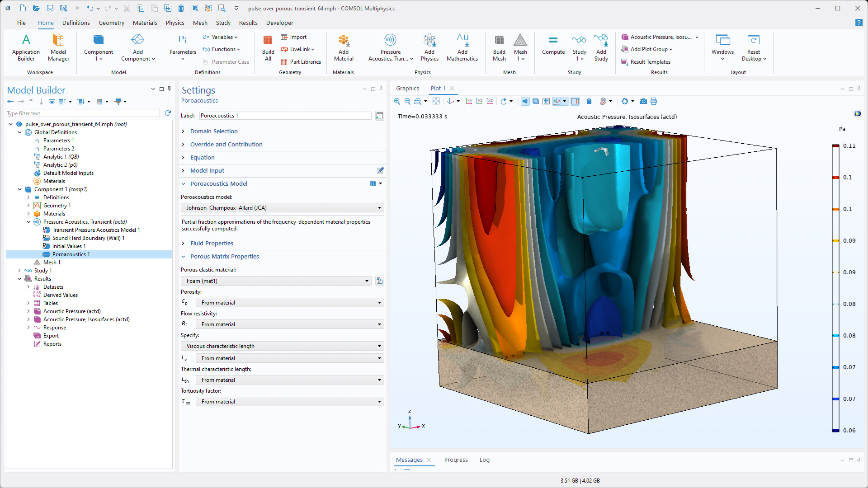868x488 pixels.
Task: Click the Result Templates button
Action: pyautogui.click(x=650, y=62)
